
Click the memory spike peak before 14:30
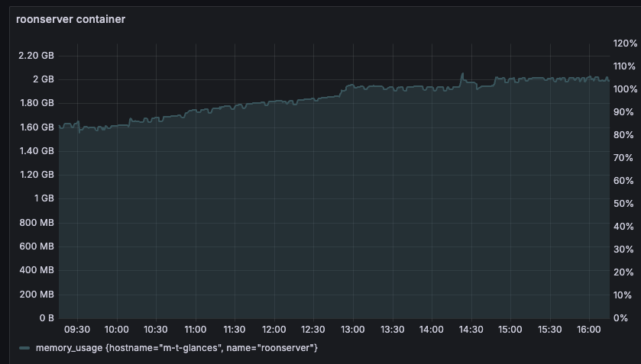coord(462,74)
